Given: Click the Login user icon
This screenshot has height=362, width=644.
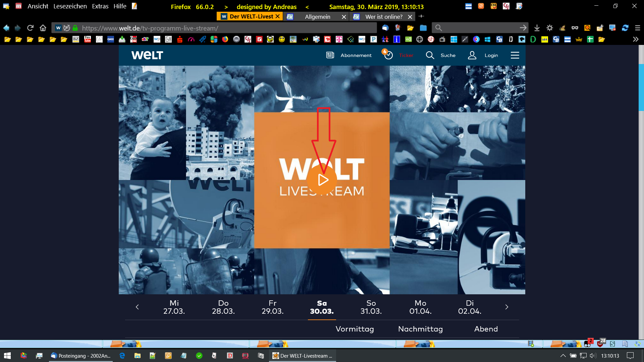Looking at the screenshot, I should 472,55.
